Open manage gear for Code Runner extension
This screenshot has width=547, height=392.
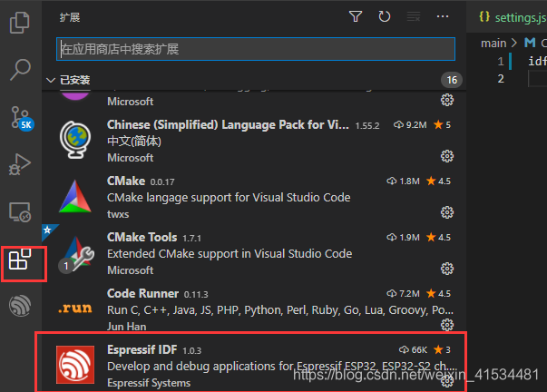(447, 325)
